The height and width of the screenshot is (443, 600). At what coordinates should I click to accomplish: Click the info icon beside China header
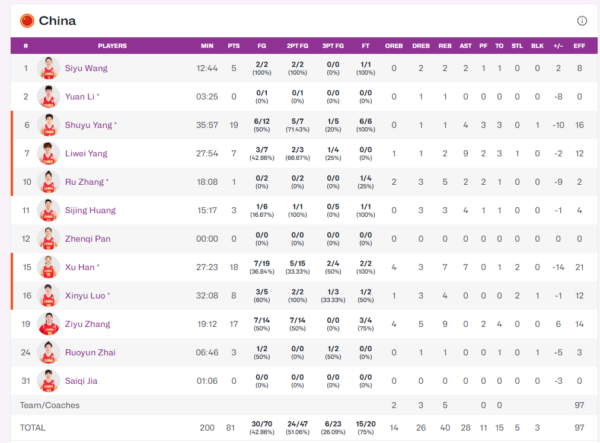pyautogui.click(x=581, y=20)
